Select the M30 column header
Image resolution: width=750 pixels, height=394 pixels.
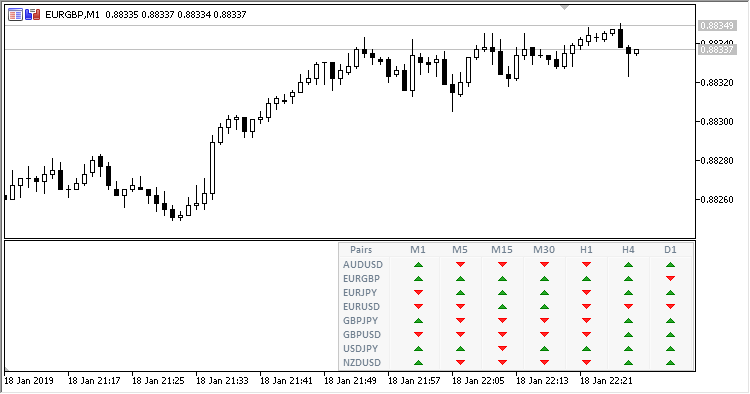coord(544,250)
